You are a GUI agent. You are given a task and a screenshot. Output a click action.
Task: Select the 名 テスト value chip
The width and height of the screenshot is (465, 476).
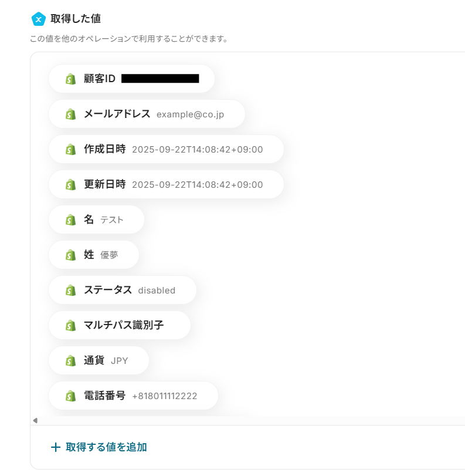point(96,220)
